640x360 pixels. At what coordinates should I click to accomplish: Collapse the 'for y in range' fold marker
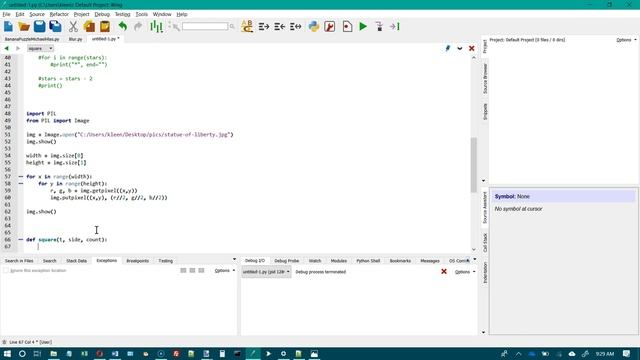[x=21, y=184]
